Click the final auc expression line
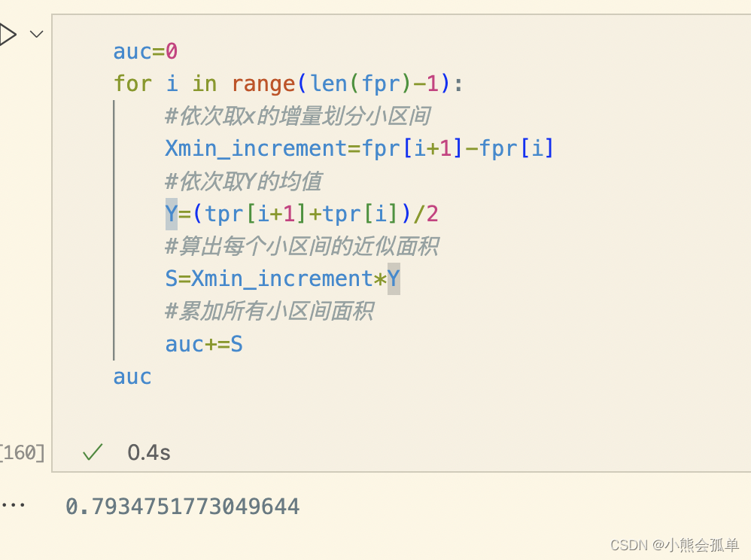751x560 pixels. (x=132, y=377)
